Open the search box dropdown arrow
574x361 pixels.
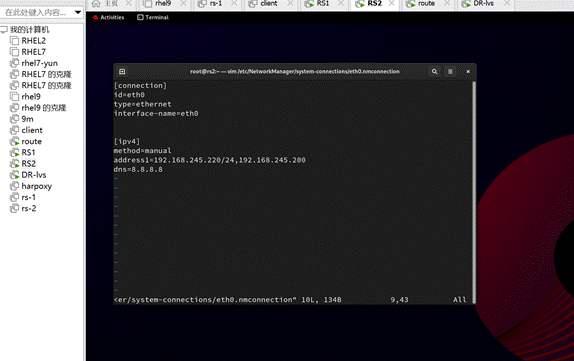(x=78, y=12)
